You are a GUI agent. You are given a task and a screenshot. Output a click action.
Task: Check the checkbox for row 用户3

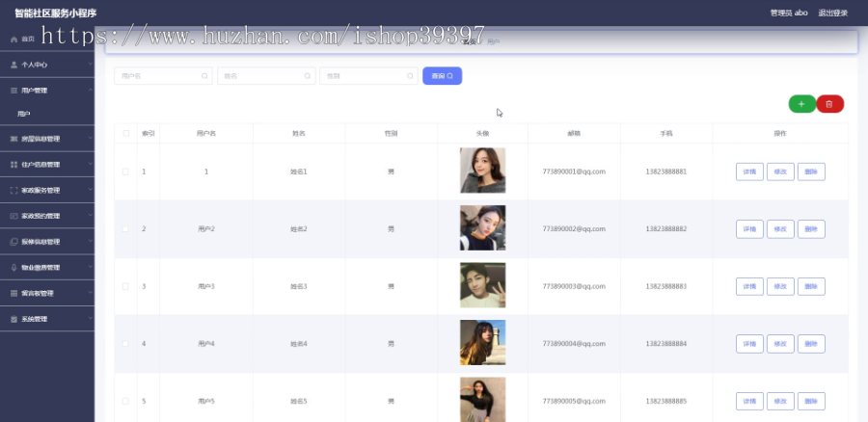[125, 286]
